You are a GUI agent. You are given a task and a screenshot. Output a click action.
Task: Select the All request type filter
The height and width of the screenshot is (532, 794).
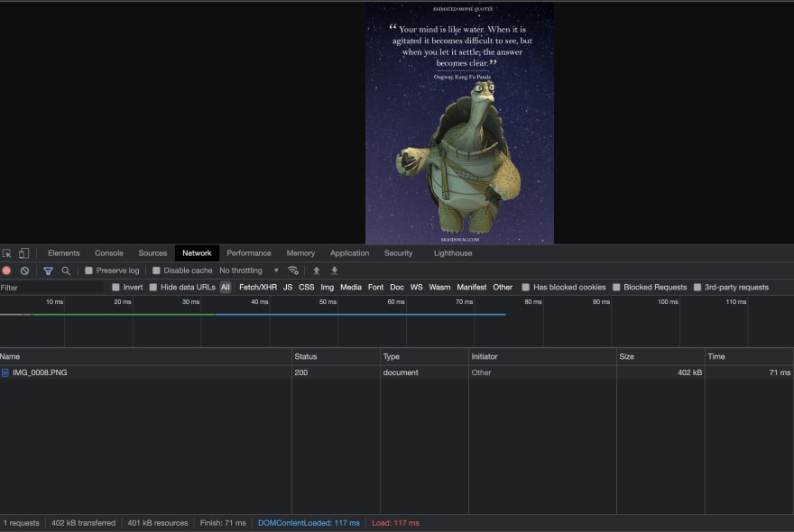pyautogui.click(x=226, y=287)
